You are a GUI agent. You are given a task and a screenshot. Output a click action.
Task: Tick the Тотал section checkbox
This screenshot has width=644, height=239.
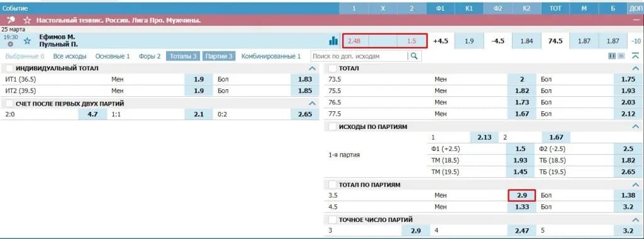click(332, 68)
